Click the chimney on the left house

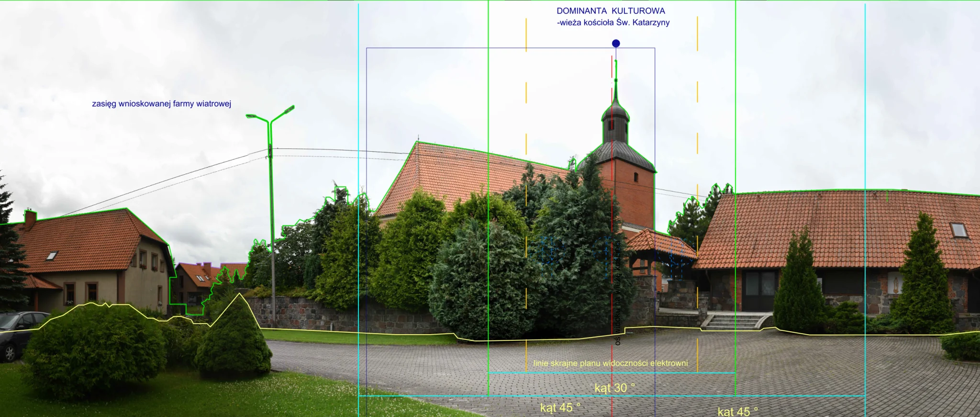(x=30, y=218)
